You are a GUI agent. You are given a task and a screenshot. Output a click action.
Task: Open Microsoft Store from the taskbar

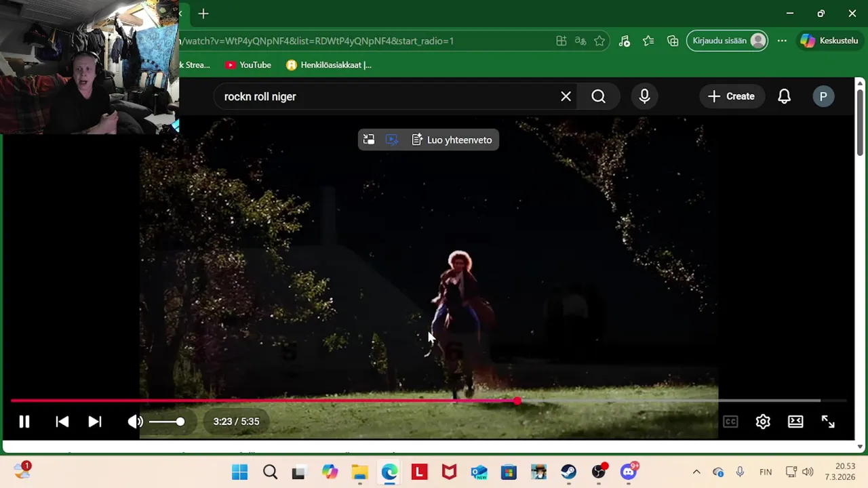coord(509,472)
